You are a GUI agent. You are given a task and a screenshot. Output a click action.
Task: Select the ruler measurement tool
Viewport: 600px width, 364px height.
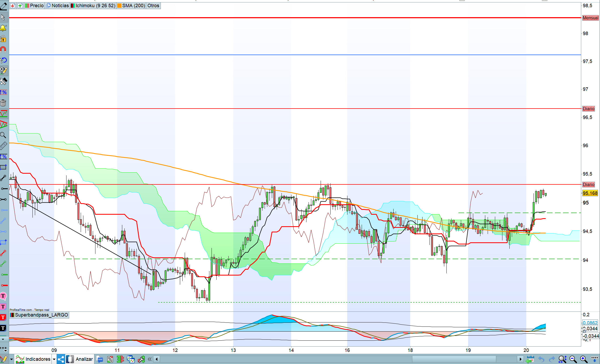coord(3,146)
